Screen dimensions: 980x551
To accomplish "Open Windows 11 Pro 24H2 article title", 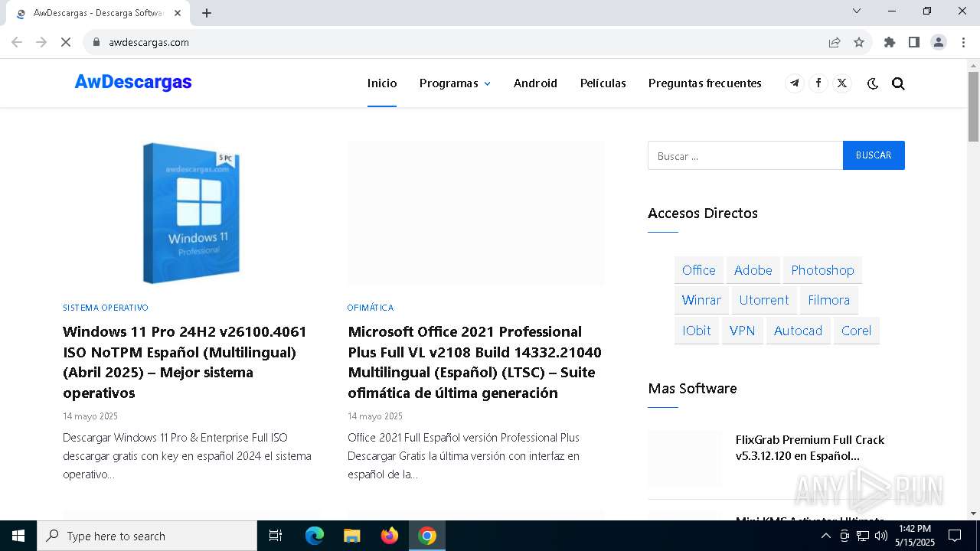I will (x=185, y=362).
